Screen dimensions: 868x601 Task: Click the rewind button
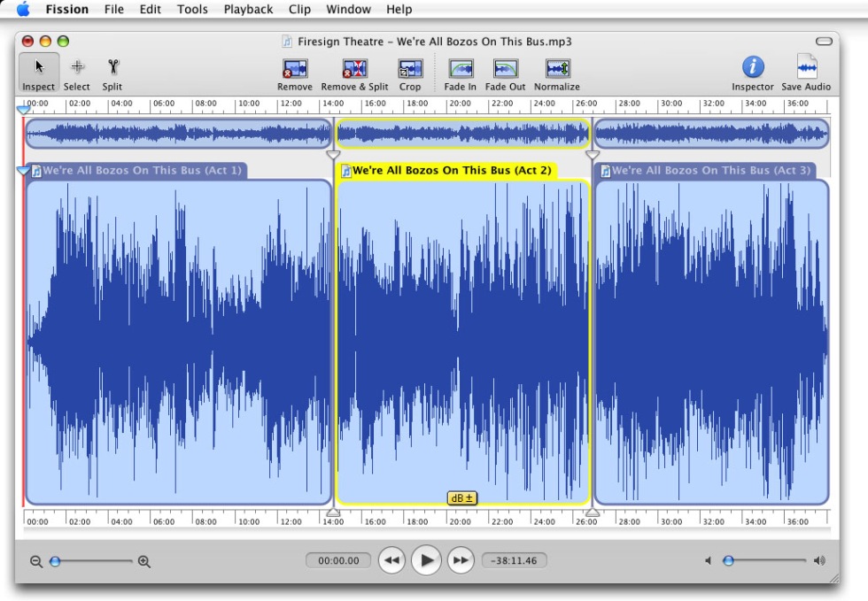[392, 560]
